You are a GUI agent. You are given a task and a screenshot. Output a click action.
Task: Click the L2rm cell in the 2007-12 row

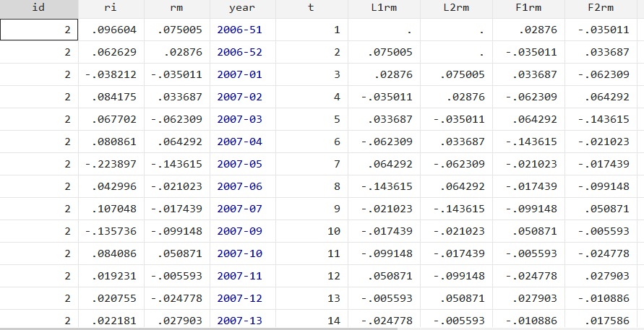coord(456,298)
